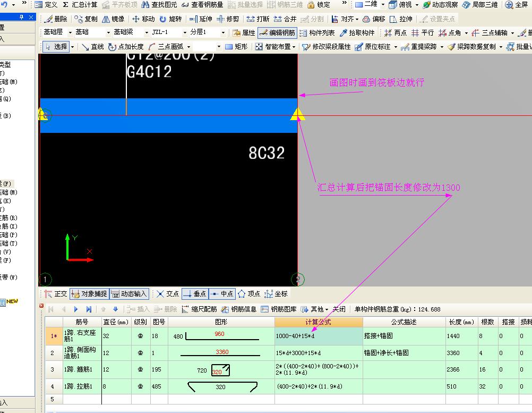Select the 移动 move tool

(143, 19)
